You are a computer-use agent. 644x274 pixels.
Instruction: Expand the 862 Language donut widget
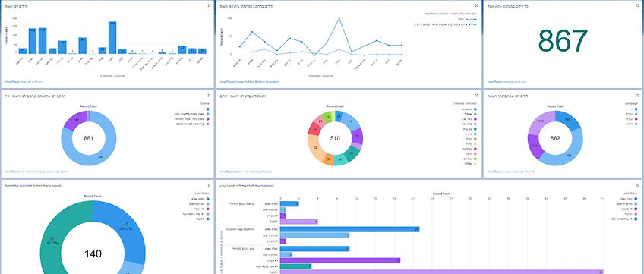[x=637, y=95]
